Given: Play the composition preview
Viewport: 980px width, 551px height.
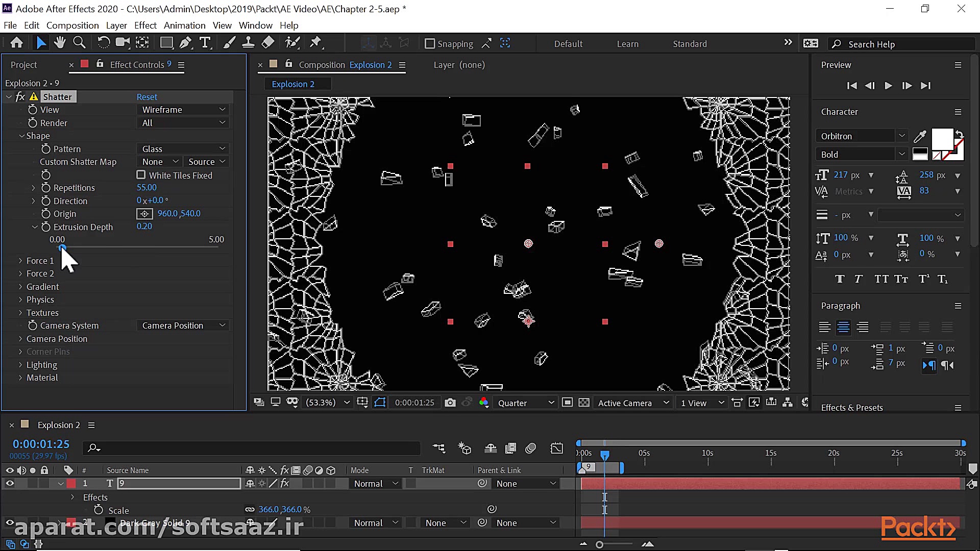Looking at the screenshot, I should (888, 86).
